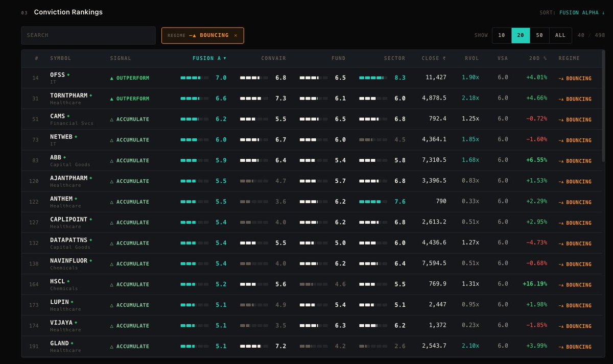Sort by the VSA column header
This screenshot has height=364, width=613.
click(503, 58)
